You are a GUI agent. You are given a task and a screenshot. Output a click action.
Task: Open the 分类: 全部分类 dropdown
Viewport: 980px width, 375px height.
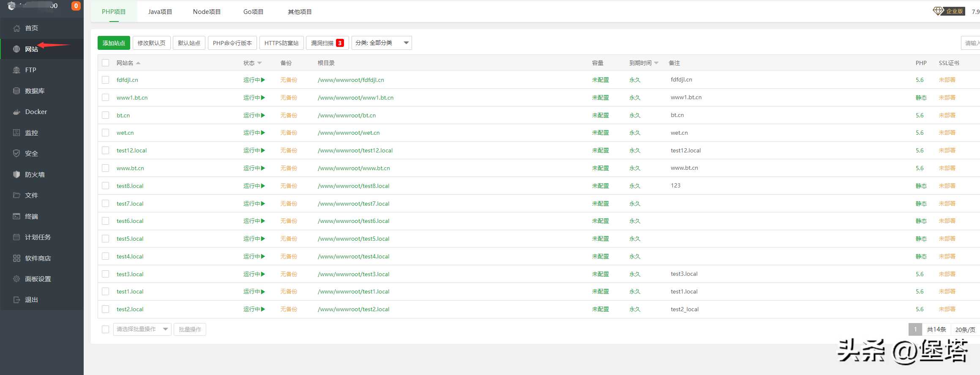point(382,43)
